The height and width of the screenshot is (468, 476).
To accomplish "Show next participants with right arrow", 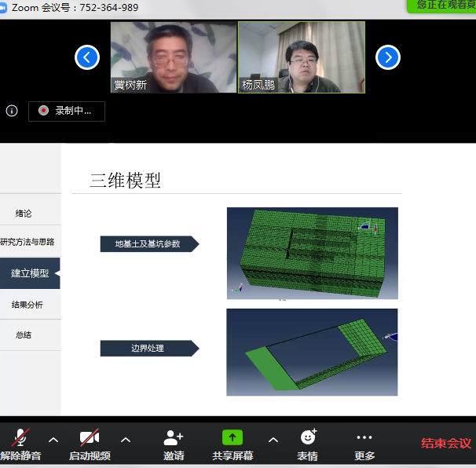I will pyautogui.click(x=388, y=57).
